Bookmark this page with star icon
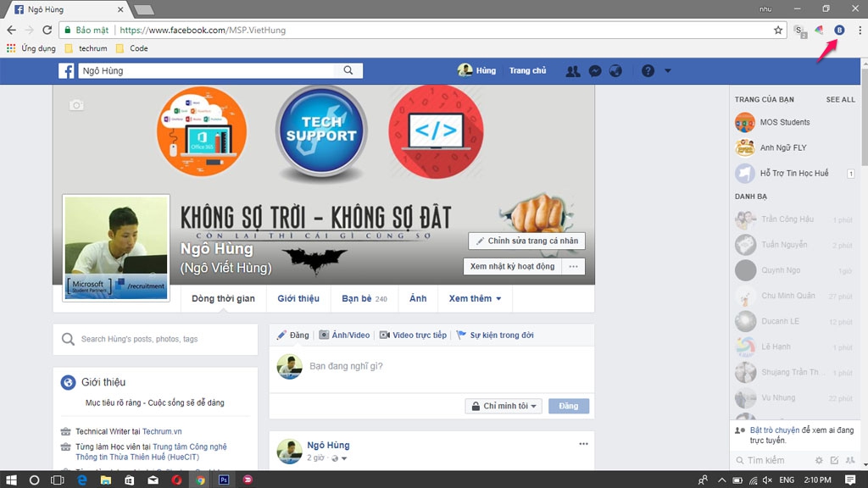868x488 pixels. point(778,30)
